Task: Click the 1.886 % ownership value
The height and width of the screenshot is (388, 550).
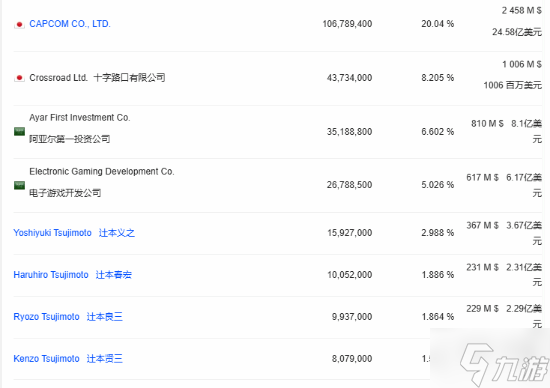Action: pos(438,275)
